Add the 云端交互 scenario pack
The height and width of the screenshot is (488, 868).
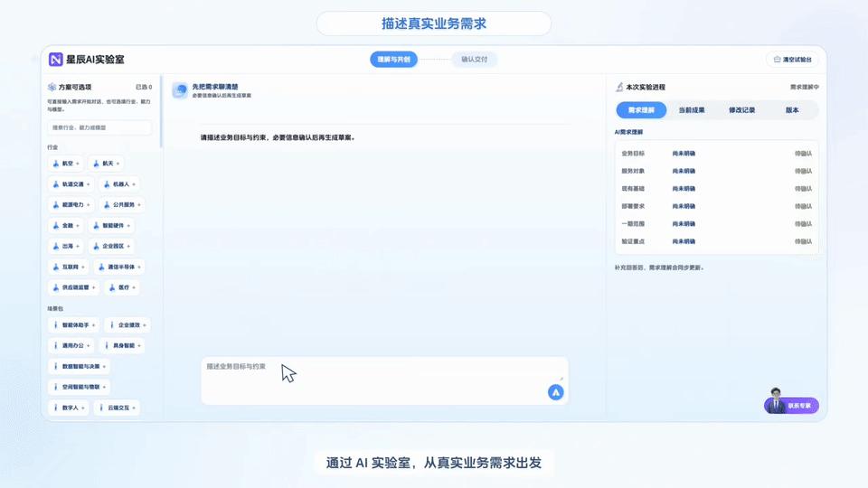pos(117,408)
